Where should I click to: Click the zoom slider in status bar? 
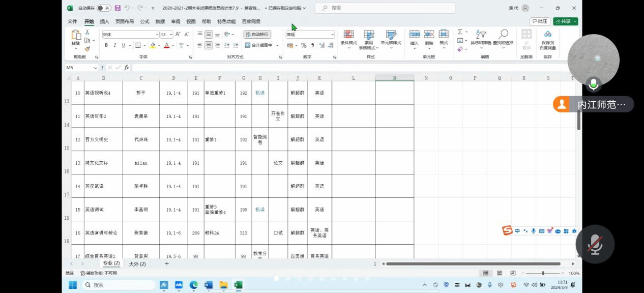click(x=543, y=273)
